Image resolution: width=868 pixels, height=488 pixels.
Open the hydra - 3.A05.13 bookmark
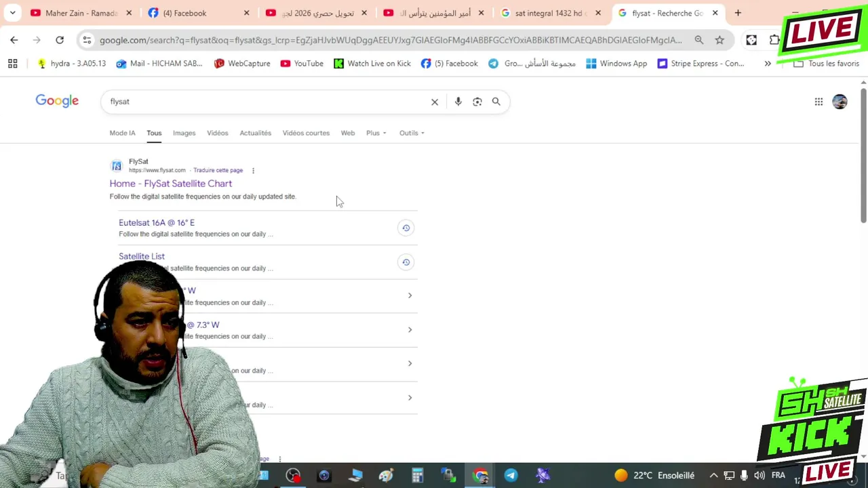[x=72, y=63]
